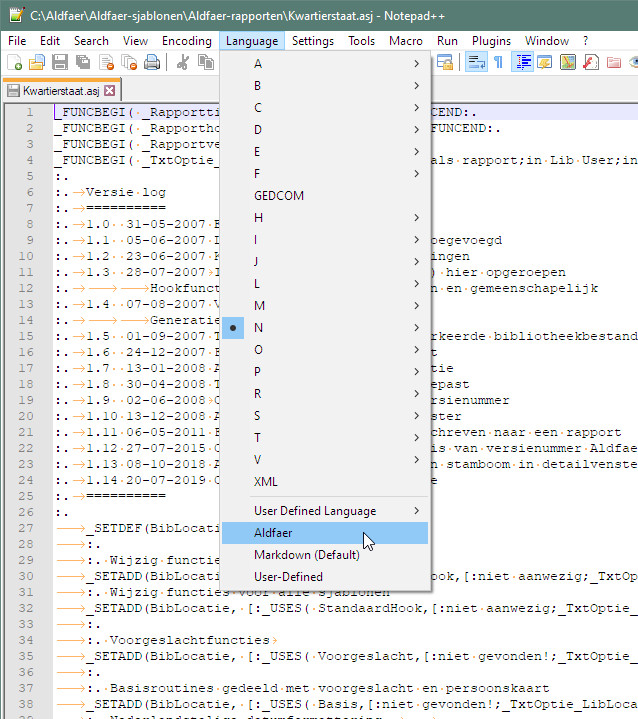Image resolution: width=638 pixels, height=719 pixels.
Task: Click the New file toolbar icon
Action: pyautogui.click(x=15, y=62)
